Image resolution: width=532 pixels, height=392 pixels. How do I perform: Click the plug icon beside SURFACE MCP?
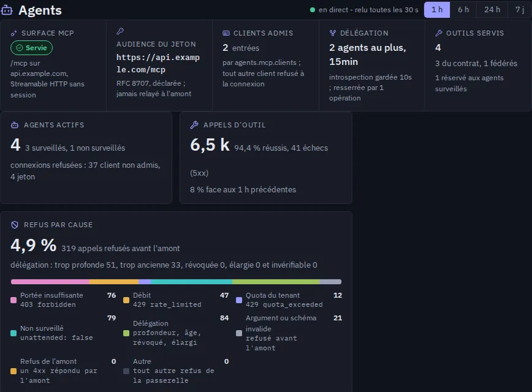(x=13, y=33)
